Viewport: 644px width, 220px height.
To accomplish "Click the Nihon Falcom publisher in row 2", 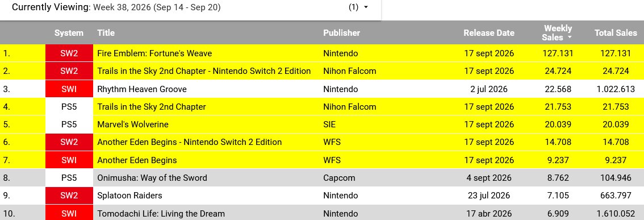I will click(x=349, y=71).
